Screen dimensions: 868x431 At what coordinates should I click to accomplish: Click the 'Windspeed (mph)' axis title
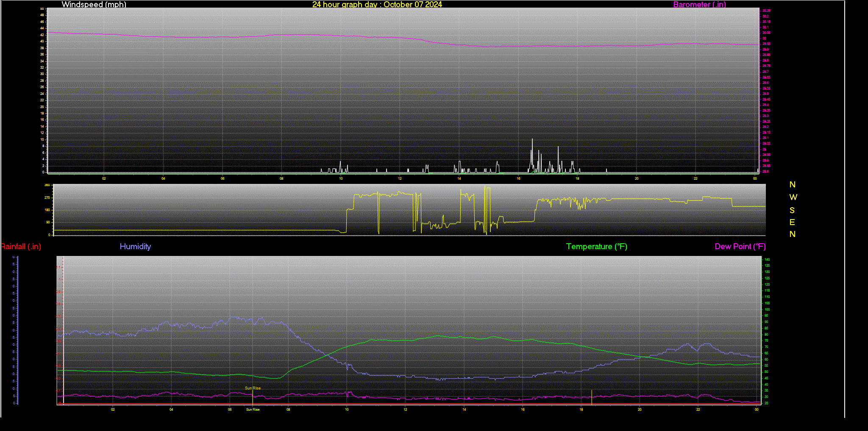pos(94,4)
